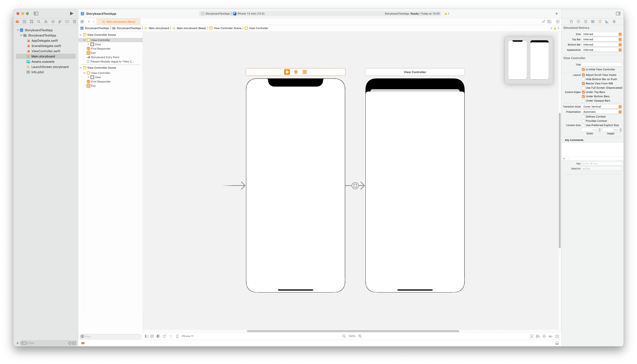Select ViewController.swift in the navigator
This screenshot has width=637, height=364.
coord(46,51)
